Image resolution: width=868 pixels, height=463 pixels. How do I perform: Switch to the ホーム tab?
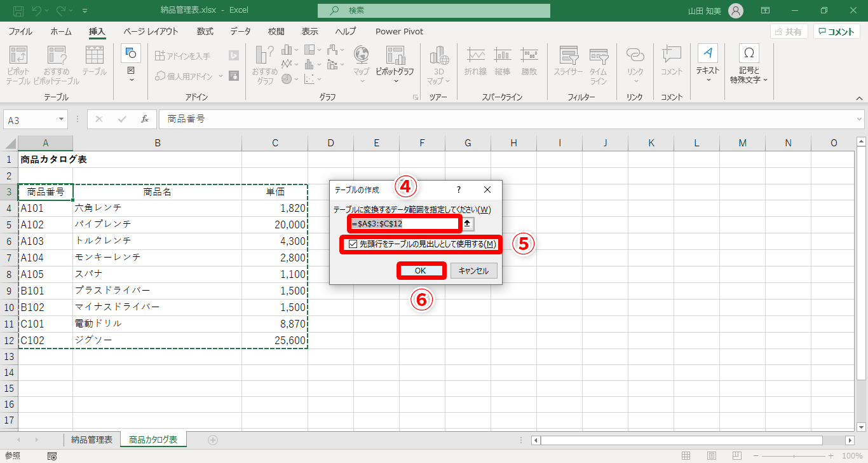tap(61, 31)
